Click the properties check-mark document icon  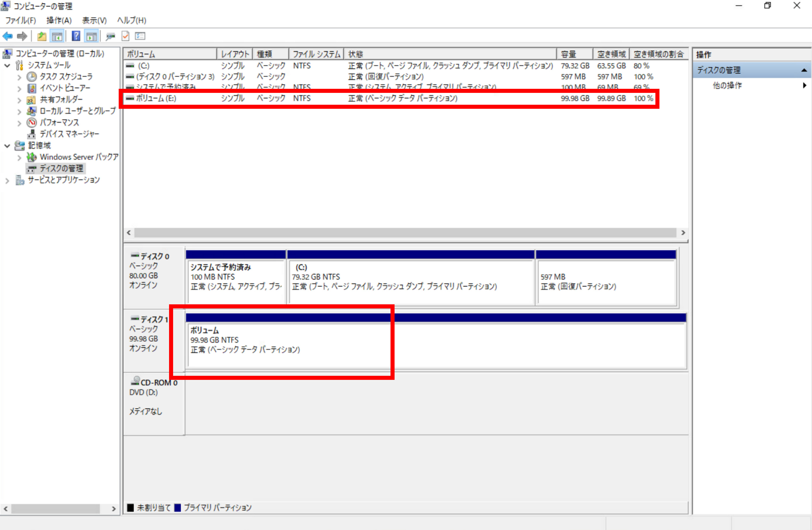[126, 36]
